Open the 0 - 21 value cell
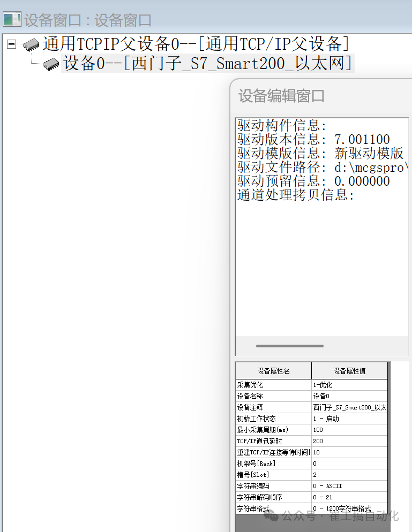The height and width of the screenshot is (532, 412). [x=349, y=497]
